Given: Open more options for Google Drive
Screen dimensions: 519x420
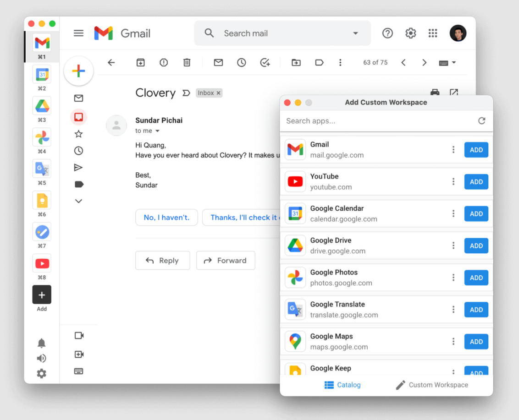Looking at the screenshot, I should (x=453, y=245).
